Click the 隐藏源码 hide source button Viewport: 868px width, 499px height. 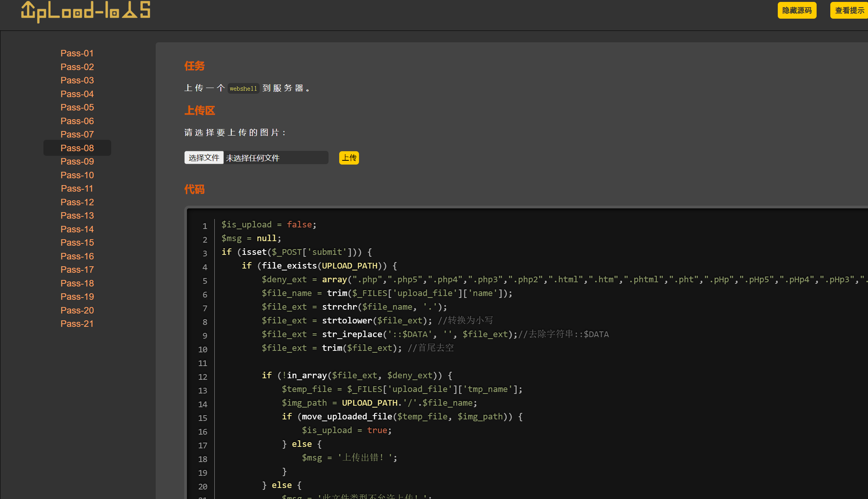797,11
